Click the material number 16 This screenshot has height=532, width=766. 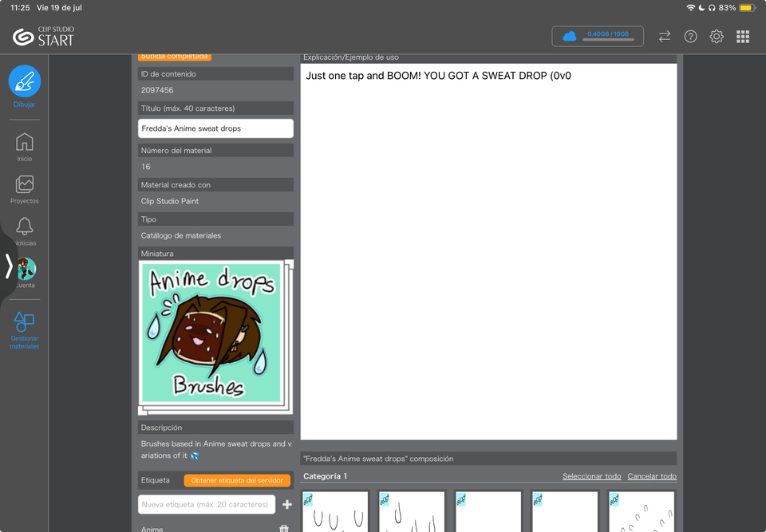[x=145, y=167]
